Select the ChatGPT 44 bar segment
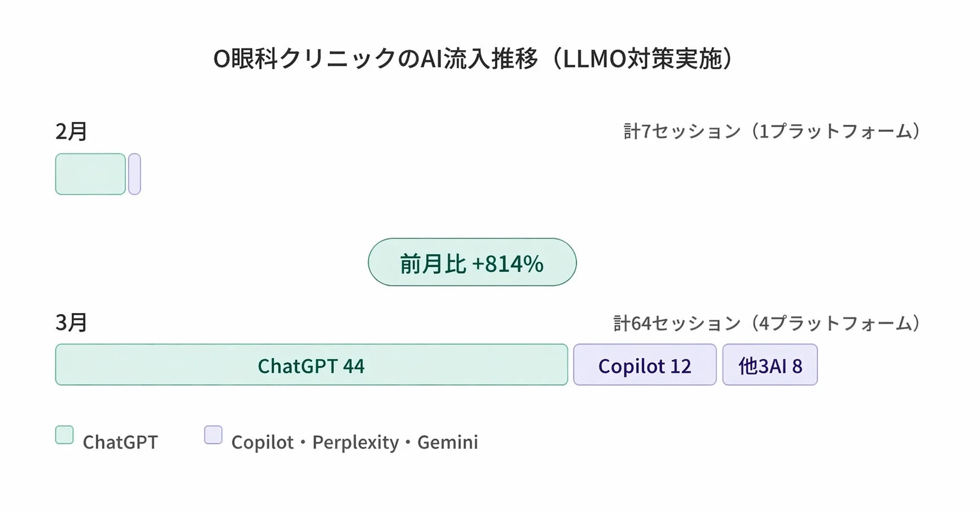 311,365
